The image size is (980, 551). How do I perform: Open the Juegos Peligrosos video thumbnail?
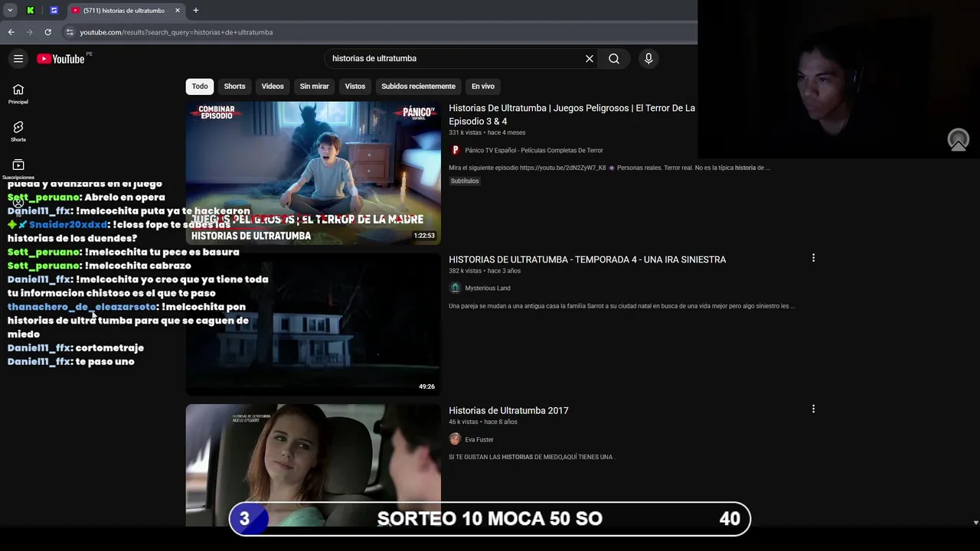click(313, 173)
